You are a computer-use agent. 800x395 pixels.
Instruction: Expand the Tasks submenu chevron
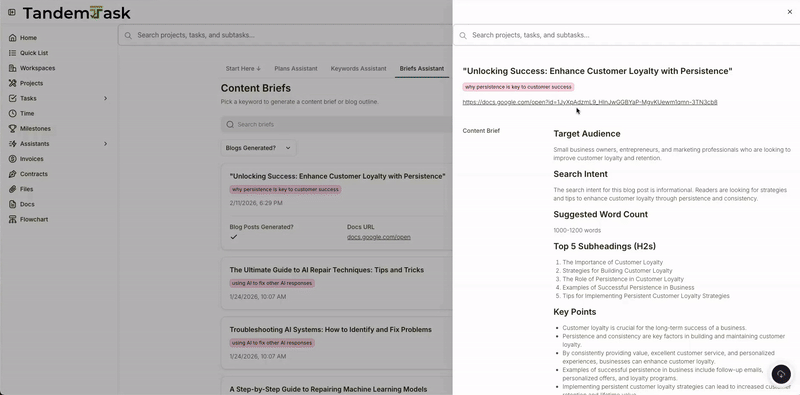106,98
